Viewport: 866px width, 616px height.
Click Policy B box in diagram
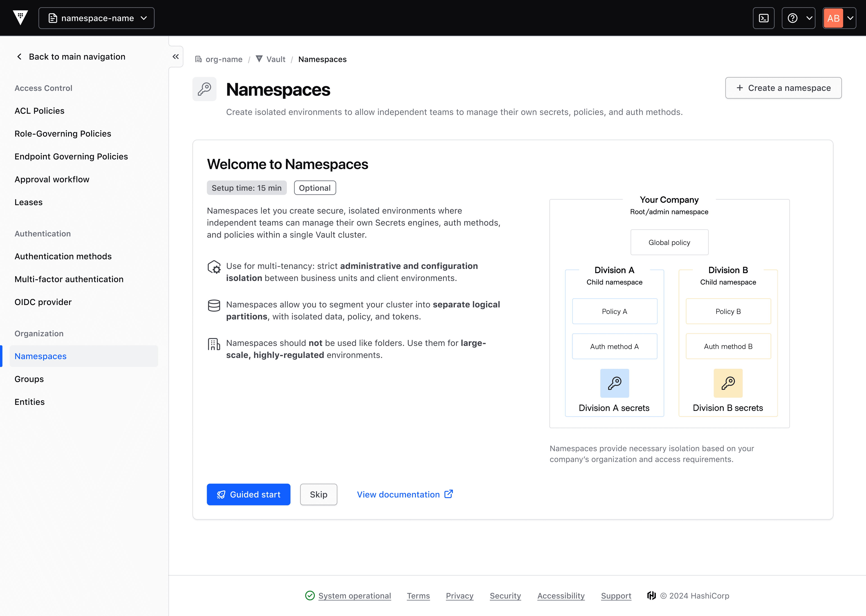pyautogui.click(x=728, y=311)
